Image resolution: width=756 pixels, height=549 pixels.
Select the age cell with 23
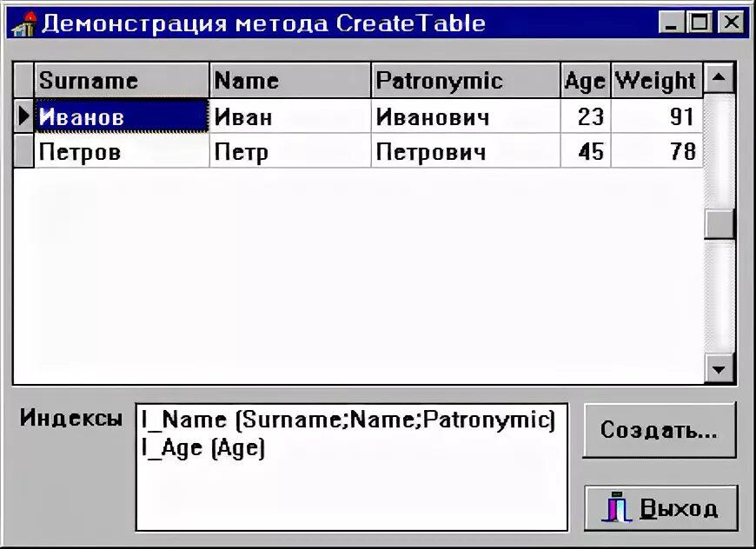pos(586,116)
